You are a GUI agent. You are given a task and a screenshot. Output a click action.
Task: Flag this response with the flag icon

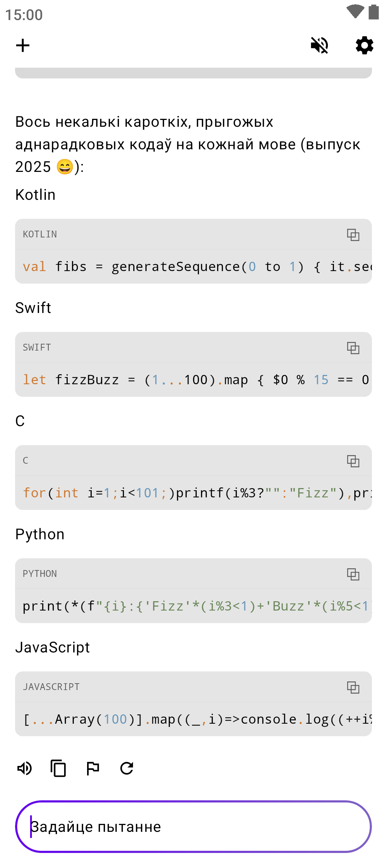pos(93,768)
